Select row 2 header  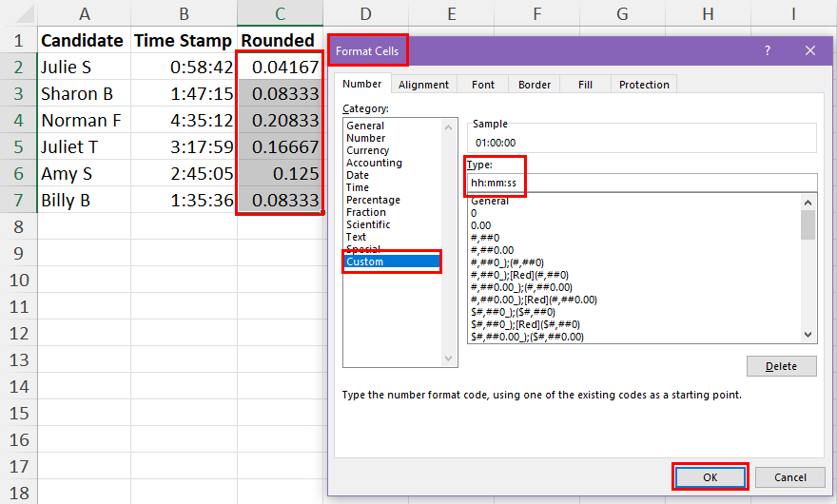pos(19,67)
